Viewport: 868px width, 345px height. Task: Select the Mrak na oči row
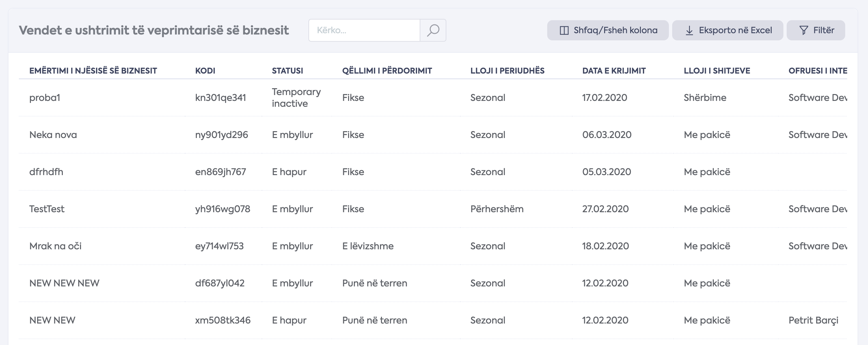click(x=433, y=246)
